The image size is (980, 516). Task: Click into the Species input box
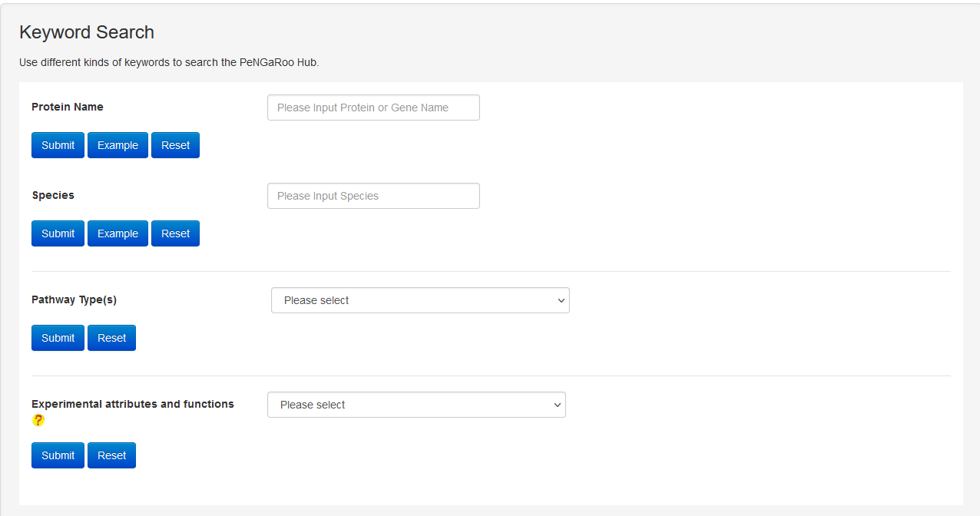[x=373, y=196]
